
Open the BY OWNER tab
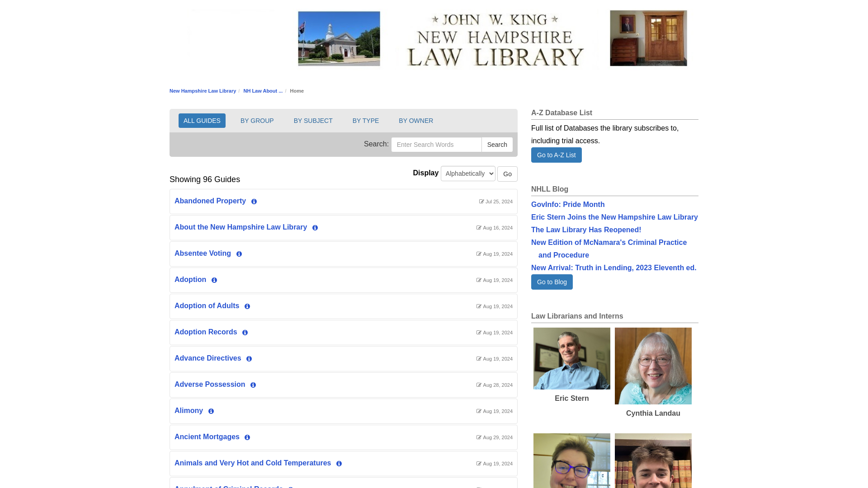click(416, 121)
